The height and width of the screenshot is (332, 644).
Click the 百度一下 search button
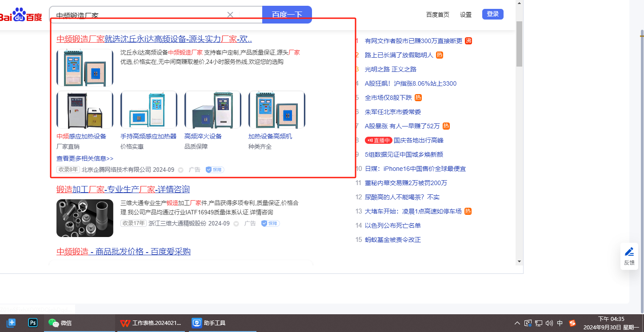[287, 15]
